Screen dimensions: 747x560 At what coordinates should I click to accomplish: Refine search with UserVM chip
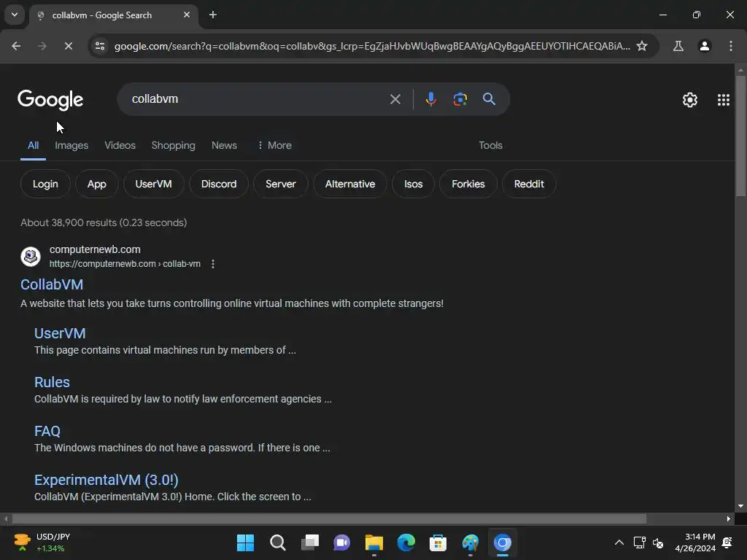pyautogui.click(x=153, y=184)
